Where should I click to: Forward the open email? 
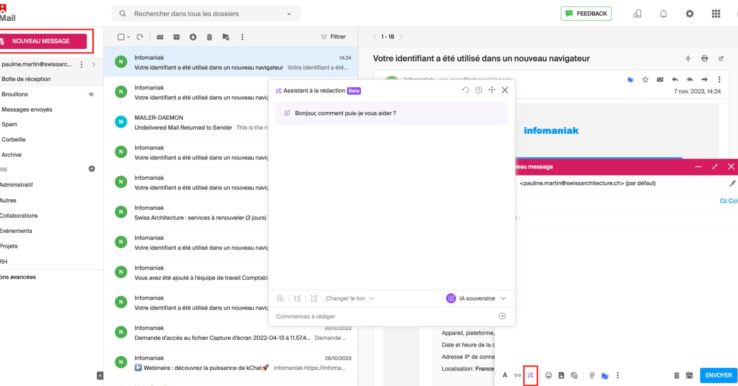coord(704,80)
